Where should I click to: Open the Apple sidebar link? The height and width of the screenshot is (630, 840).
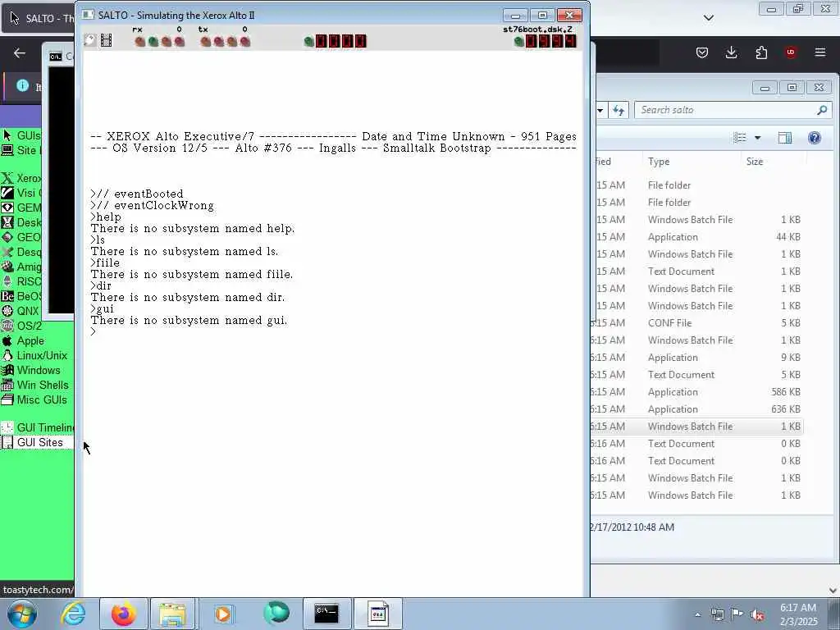coord(30,340)
